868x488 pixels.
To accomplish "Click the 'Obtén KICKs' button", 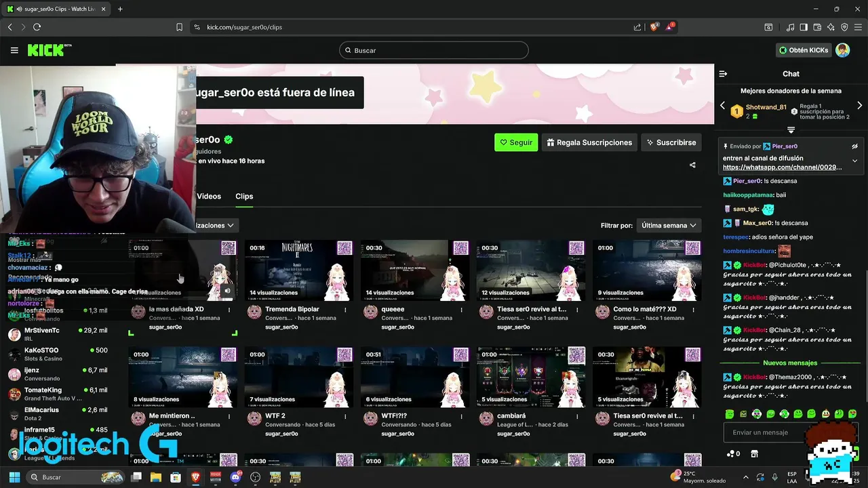I will click(x=804, y=50).
